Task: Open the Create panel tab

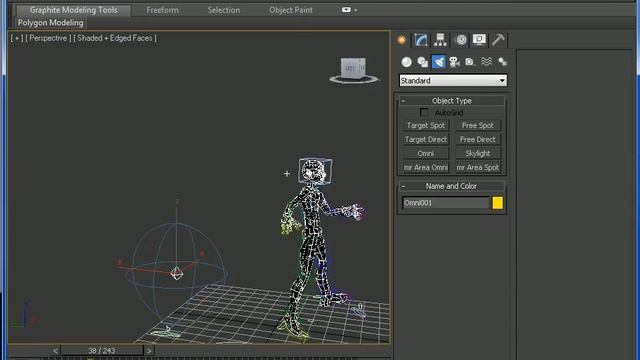Action: point(402,40)
